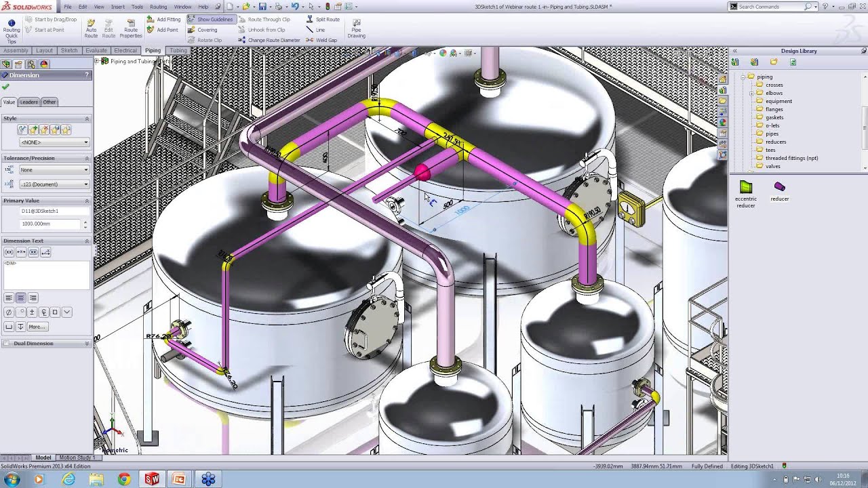Image resolution: width=868 pixels, height=488 pixels.
Task: Select the flanges folder
Action: click(774, 109)
